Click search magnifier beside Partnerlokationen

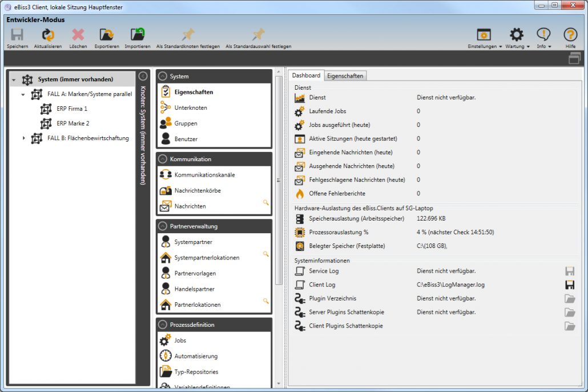tap(266, 301)
